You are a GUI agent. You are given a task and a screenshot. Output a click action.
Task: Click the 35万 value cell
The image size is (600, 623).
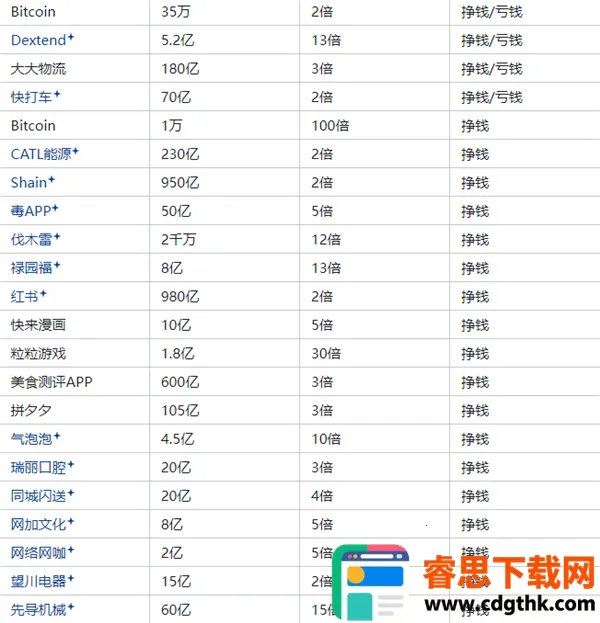click(x=225, y=12)
